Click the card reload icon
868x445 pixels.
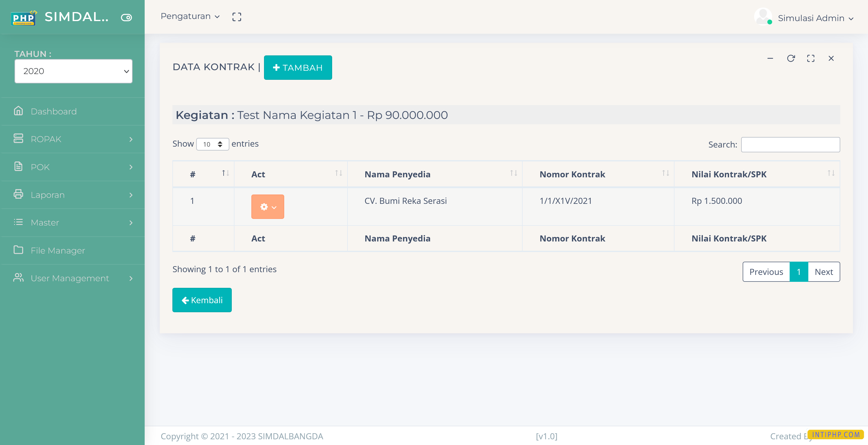coord(791,59)
